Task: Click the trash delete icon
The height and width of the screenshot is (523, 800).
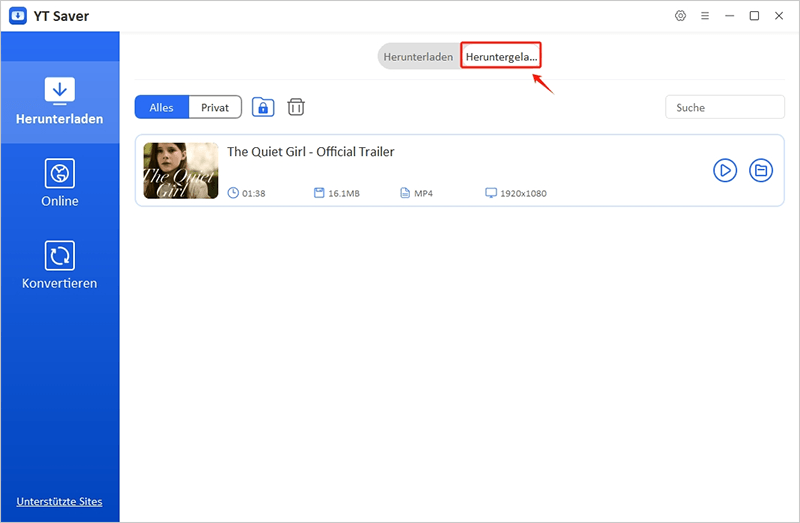Action: click(296, 107)
